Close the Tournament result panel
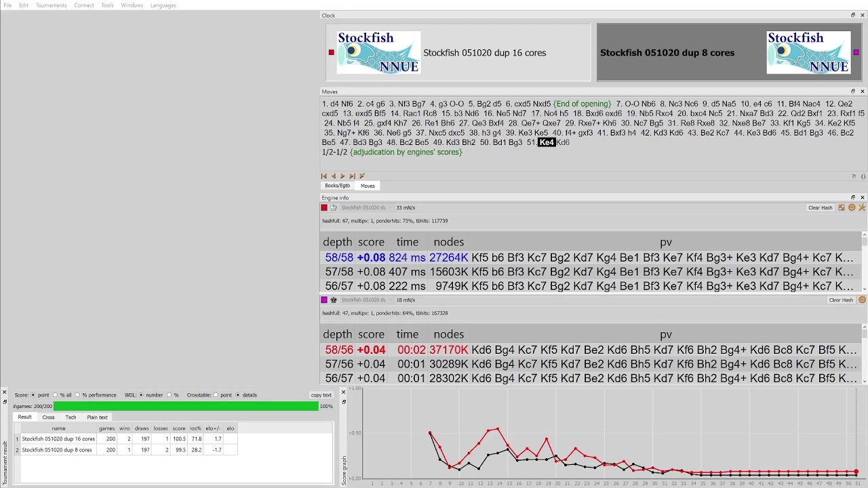868x488 pixels. pyautogui.click(x=4, y=392)
